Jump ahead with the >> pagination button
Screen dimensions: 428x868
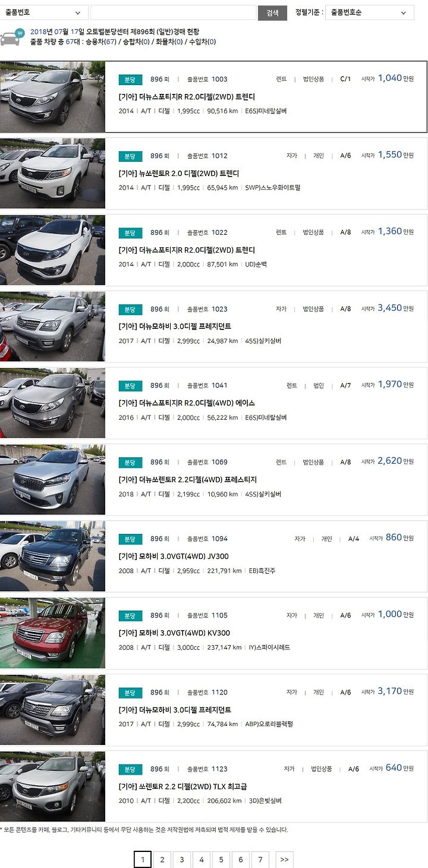tap(284, 859)
